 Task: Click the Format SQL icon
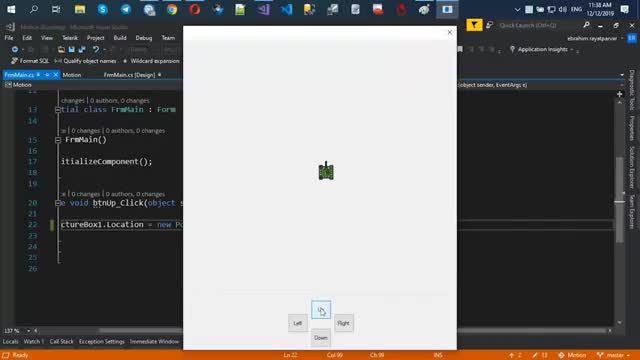[15, 61]
